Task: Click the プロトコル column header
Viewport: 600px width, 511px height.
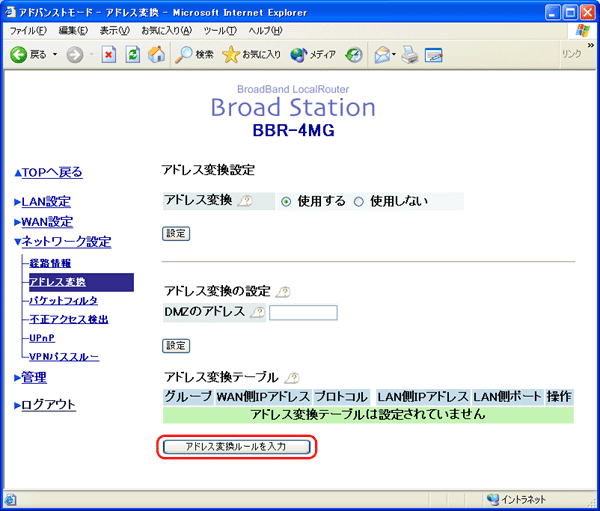Action: pyautogui.click(x=341, y=397)
